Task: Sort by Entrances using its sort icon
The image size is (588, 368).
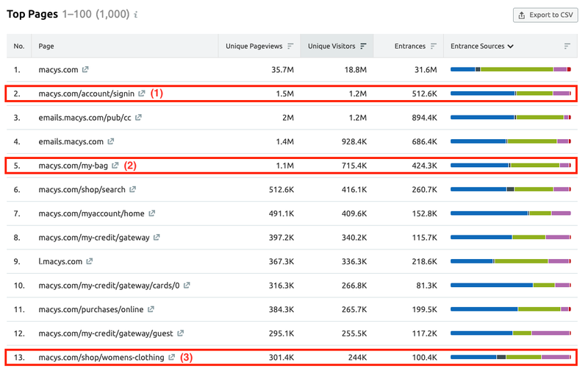Action: click(x=434, y=46)
